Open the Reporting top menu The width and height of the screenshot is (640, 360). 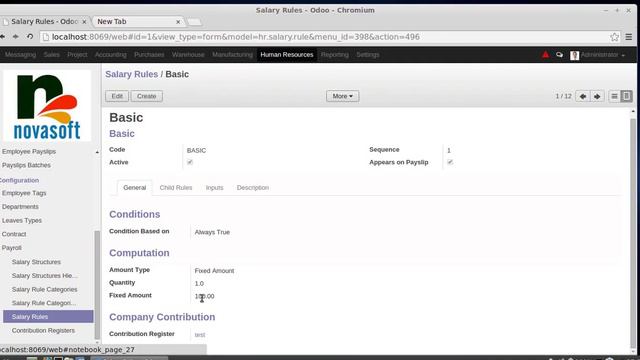coord(335,55)
